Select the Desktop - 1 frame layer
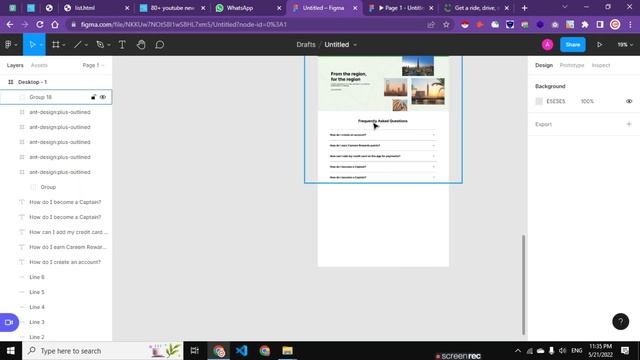This screenshot has height=360, width=640. 56,82
